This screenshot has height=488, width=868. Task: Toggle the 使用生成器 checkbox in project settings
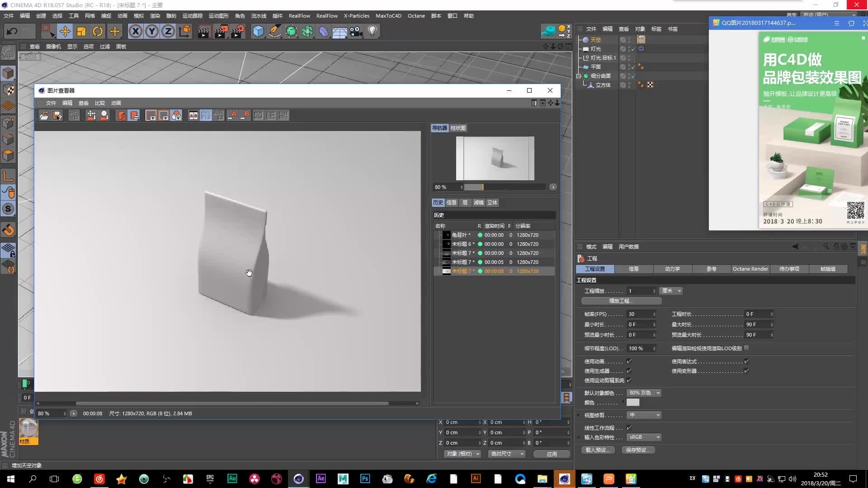point(629,371)
